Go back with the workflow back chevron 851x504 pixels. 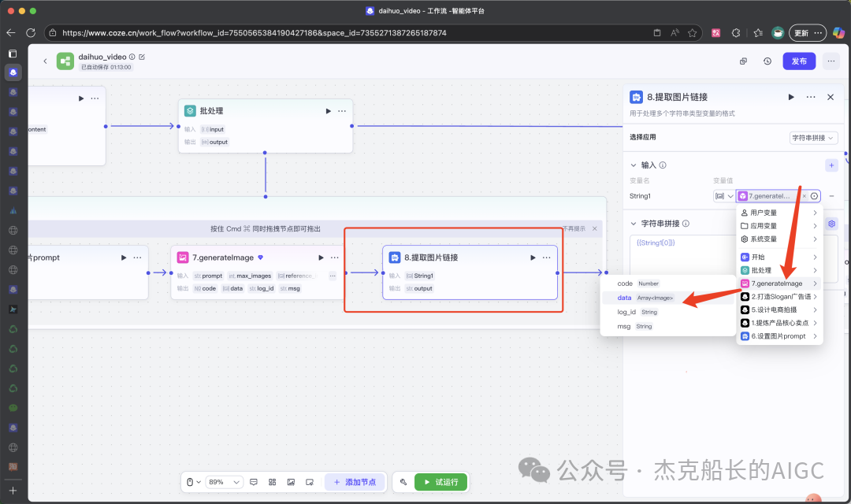(x=45, y=61)
